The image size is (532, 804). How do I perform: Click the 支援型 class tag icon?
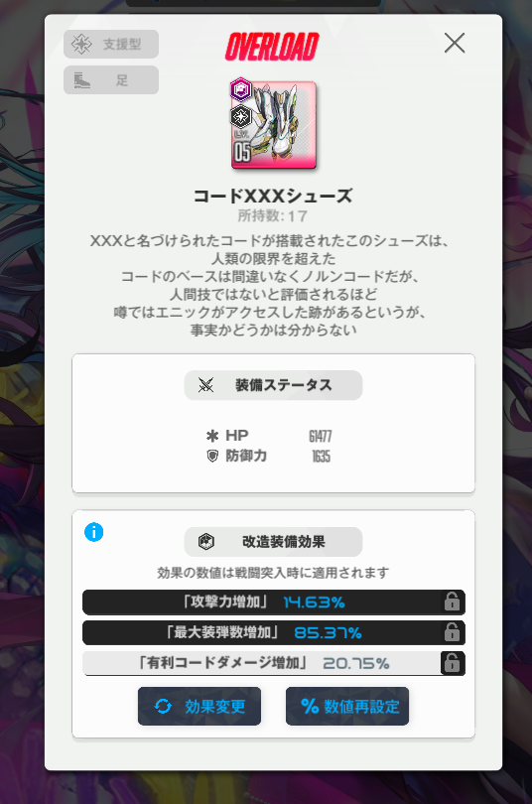click(81, 44)
